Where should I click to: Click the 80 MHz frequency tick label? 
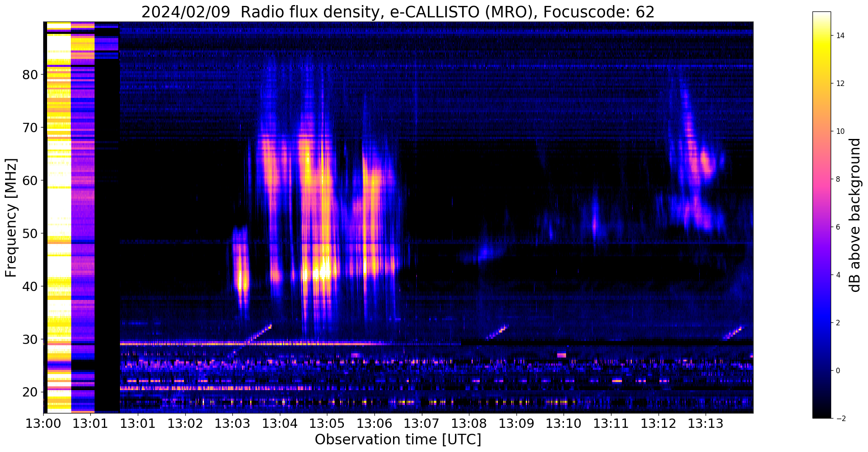coord(30,75)
